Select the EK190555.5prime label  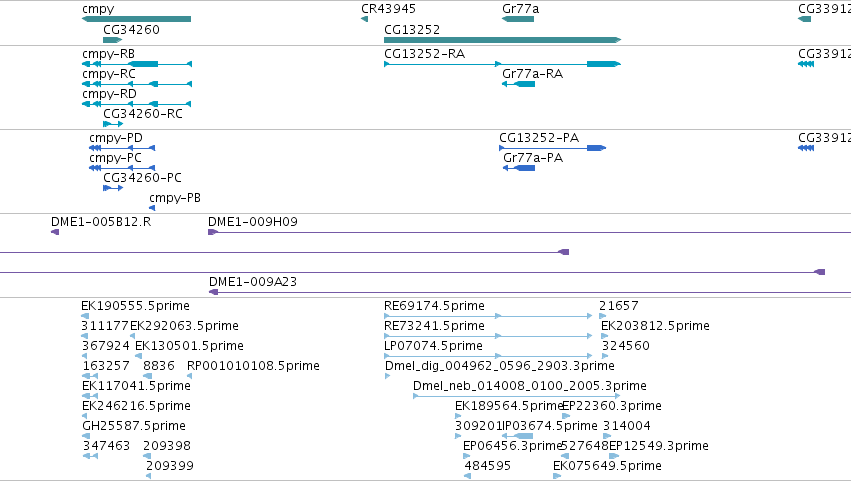point(135,306)
